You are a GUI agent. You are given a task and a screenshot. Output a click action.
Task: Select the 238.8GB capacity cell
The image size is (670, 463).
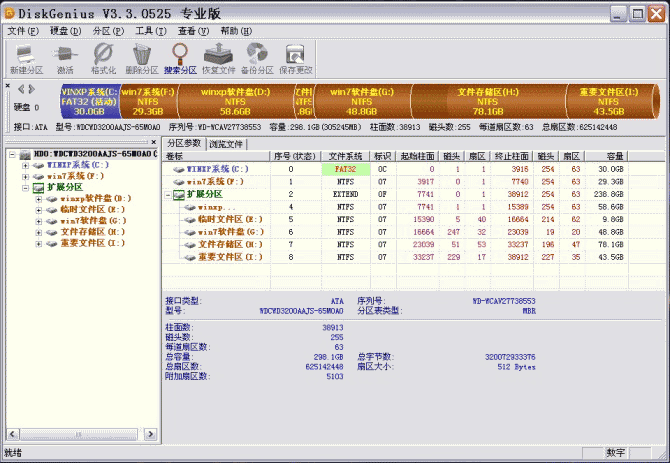608,194
